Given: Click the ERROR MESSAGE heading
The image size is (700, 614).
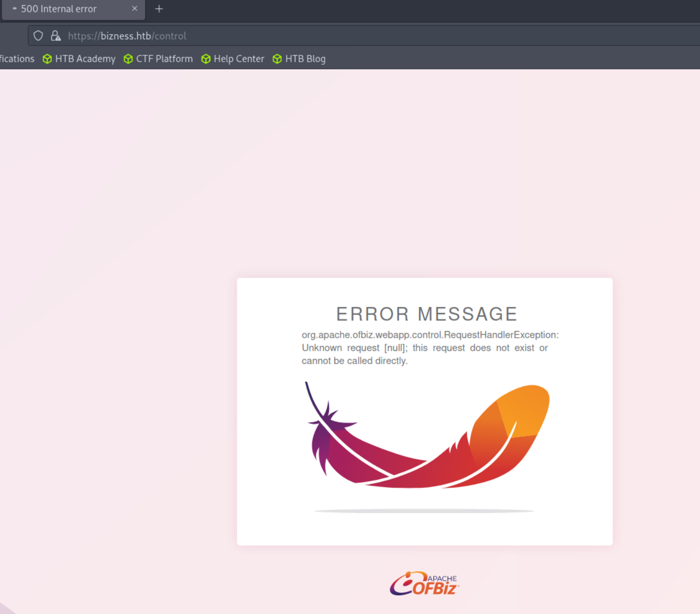Looking at the screenshot, I should point(426,314).
